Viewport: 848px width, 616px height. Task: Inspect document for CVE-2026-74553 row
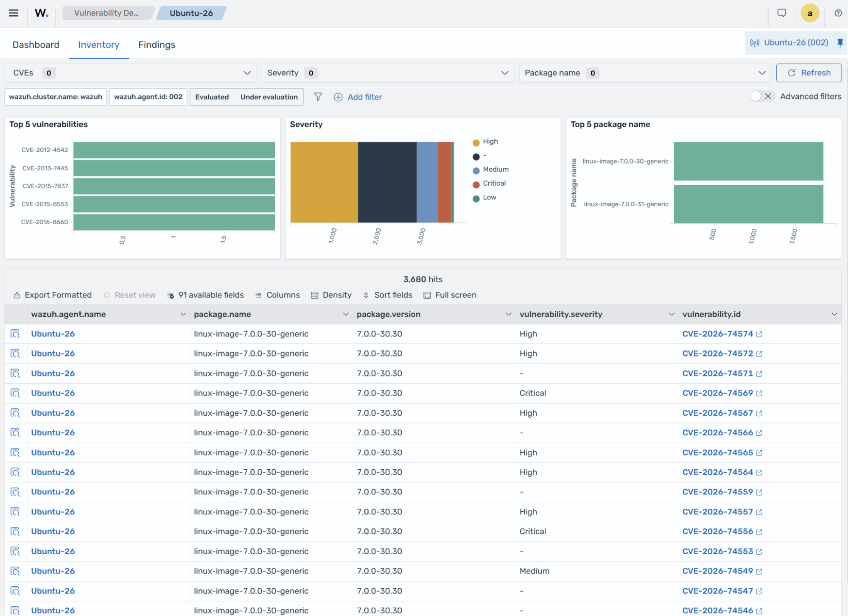15,552
